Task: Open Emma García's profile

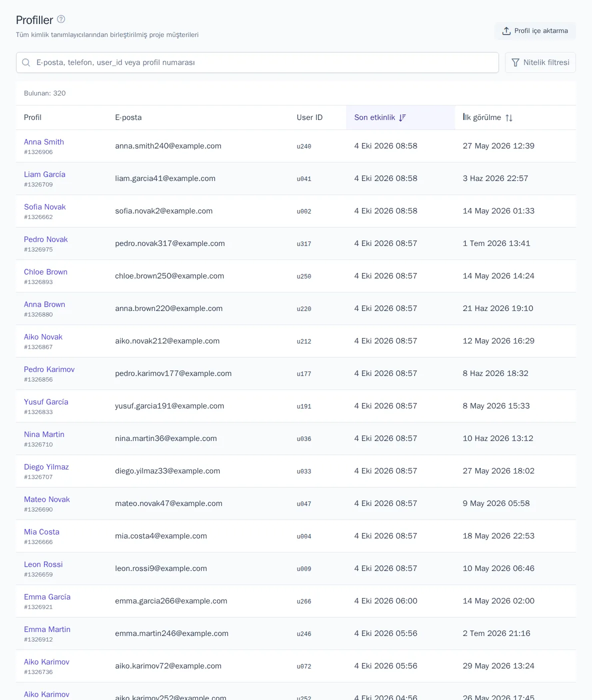Action: [x=47, y=597]
